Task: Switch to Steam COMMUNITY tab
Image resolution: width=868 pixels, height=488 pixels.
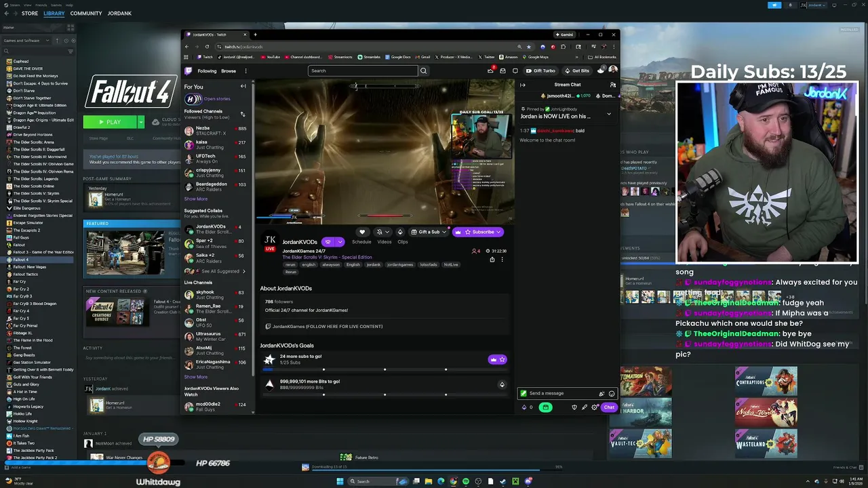Action: coord(86,14)
